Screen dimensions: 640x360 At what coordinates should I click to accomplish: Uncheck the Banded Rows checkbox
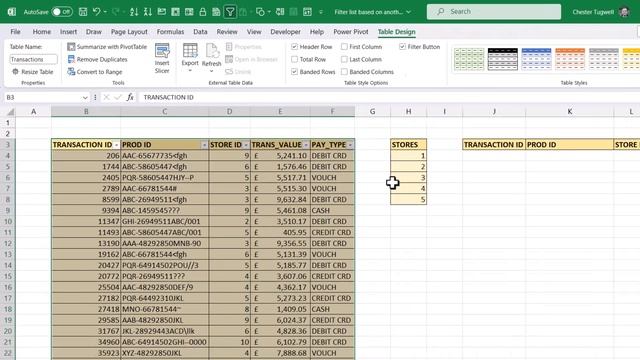[294, 72]
